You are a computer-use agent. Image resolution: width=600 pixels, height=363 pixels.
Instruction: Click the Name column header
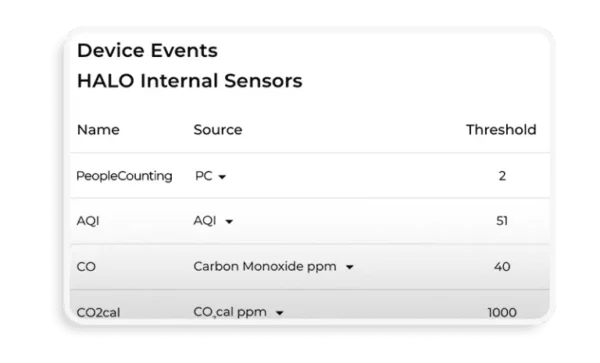tap(98, 130)
